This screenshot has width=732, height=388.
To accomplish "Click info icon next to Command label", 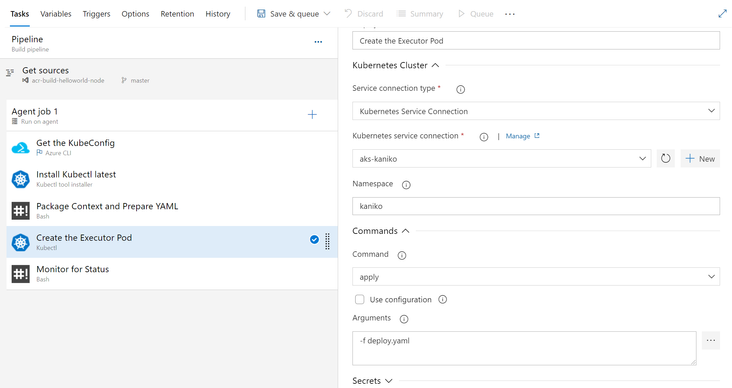I will 401,255.
